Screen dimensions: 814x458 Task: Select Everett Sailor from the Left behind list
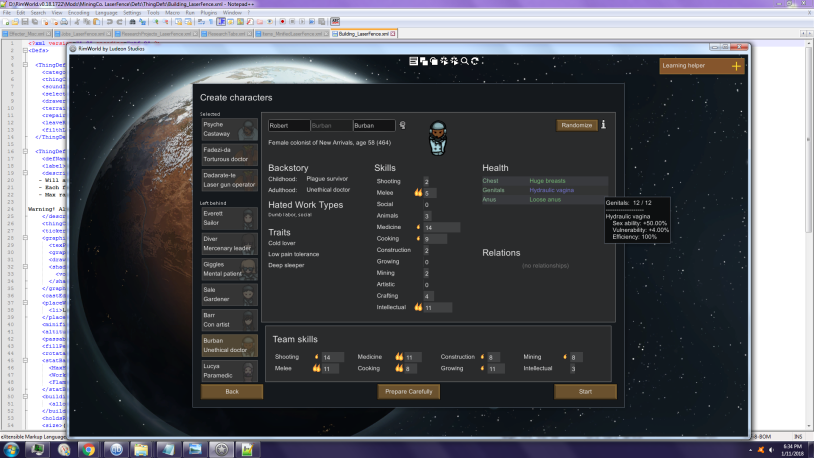(229, 218)
